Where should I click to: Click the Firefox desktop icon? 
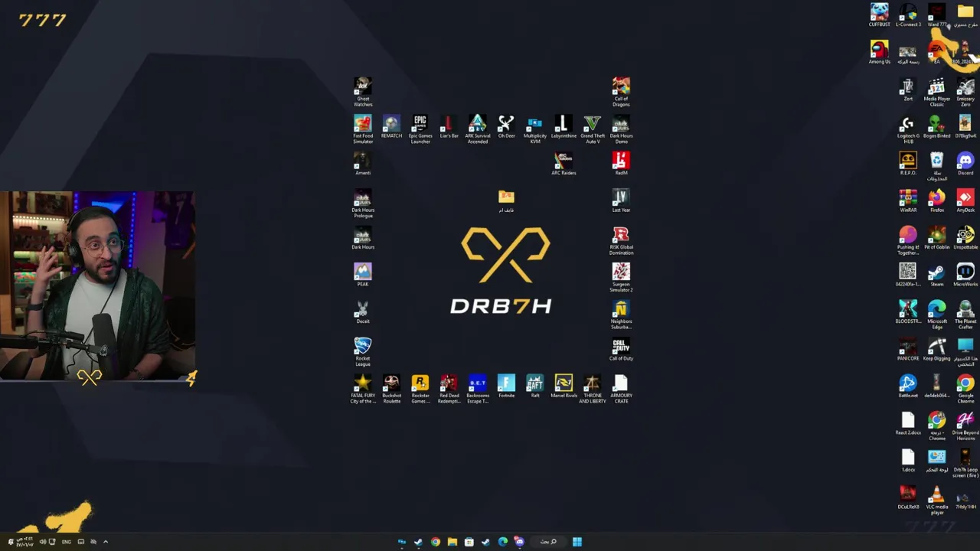coord(936,201)
